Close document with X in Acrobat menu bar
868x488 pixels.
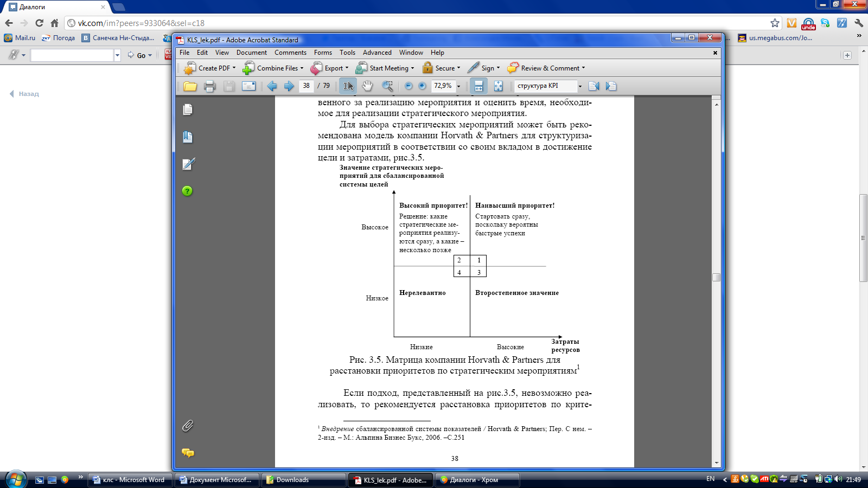715,53
